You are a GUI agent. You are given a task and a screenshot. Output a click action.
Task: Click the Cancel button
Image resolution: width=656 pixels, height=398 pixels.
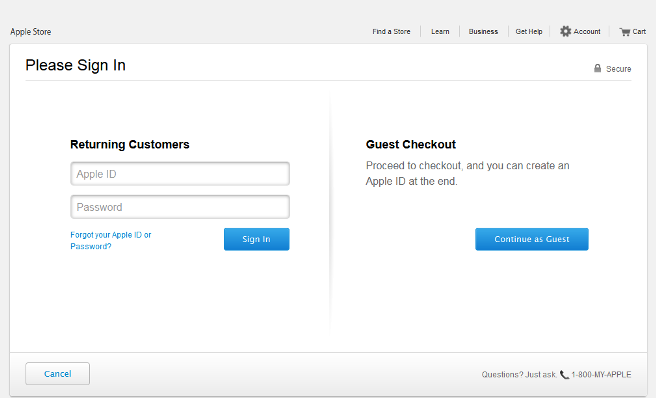click(x=57, y=373)
